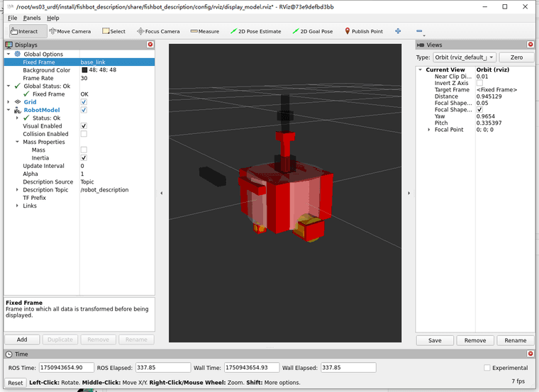539x392 pixels.
Task: Click the RobotModel robot icon
Action: (x=18, y=110)
